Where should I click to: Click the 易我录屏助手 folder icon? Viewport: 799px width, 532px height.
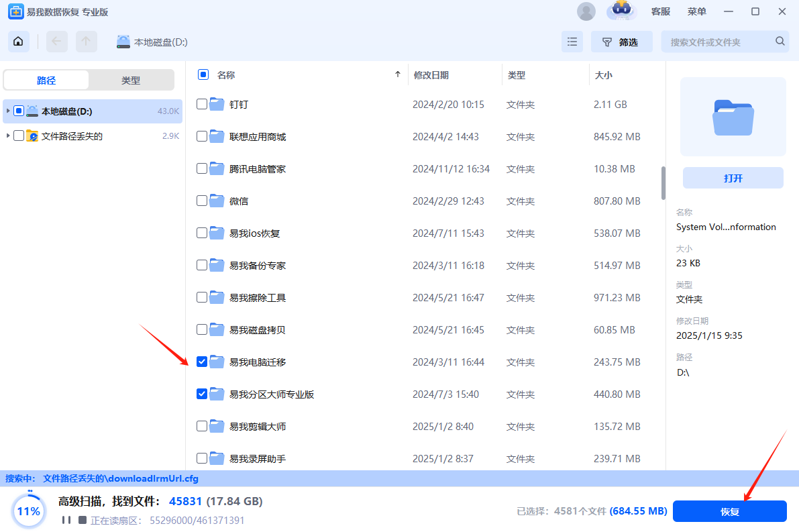coord(217,458)
